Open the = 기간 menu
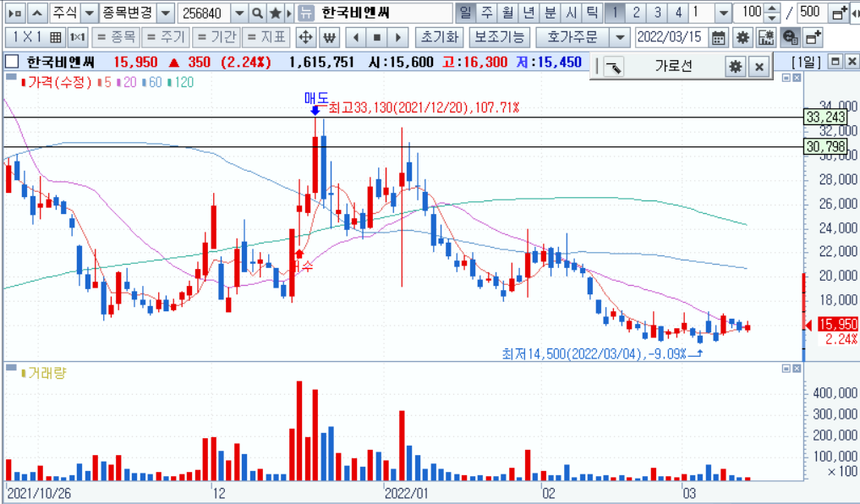860x504 pixels. 216,37
